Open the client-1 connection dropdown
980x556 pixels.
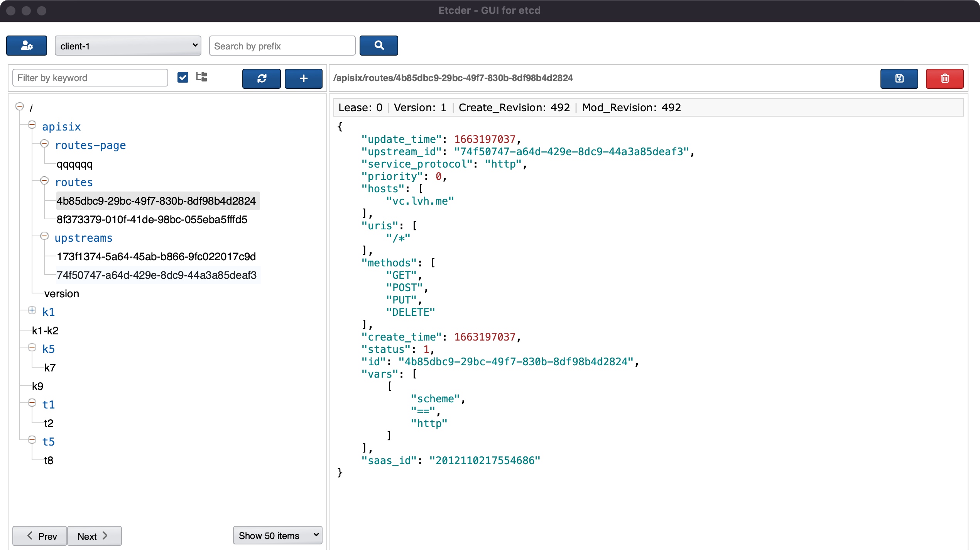click(128, 46)
